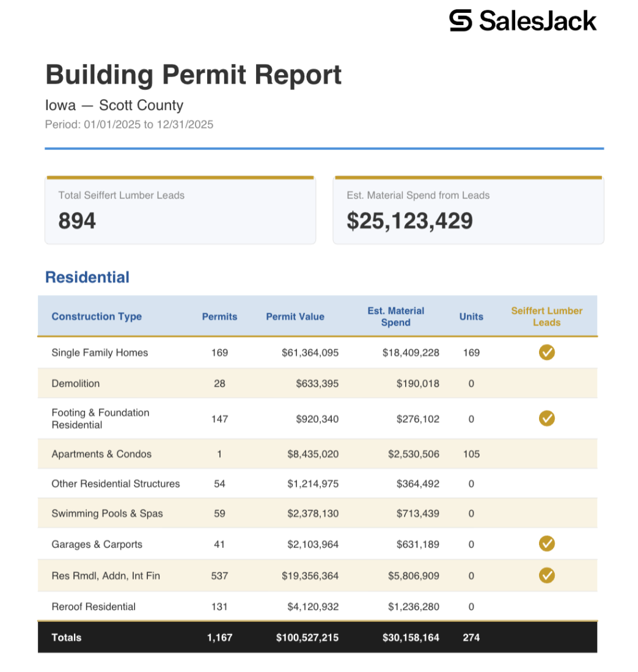The height and width of the screenshot is (672, 638).
Task: Click the $61,364,095 permit value
Action: tap(310, 352)
